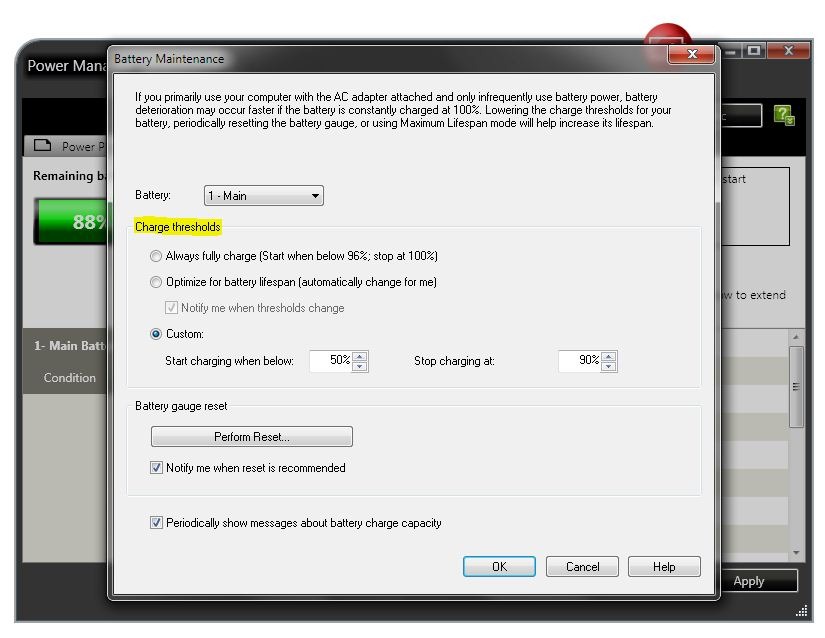Open Help for battery maintenance

(x=664, y=566)
